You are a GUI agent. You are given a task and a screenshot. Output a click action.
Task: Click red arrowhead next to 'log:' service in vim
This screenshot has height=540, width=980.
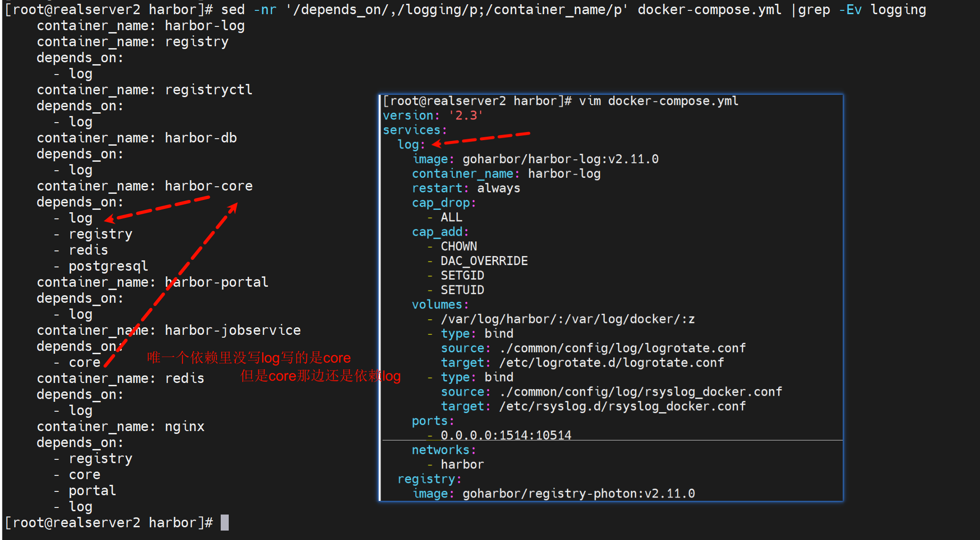pos(437,143)
